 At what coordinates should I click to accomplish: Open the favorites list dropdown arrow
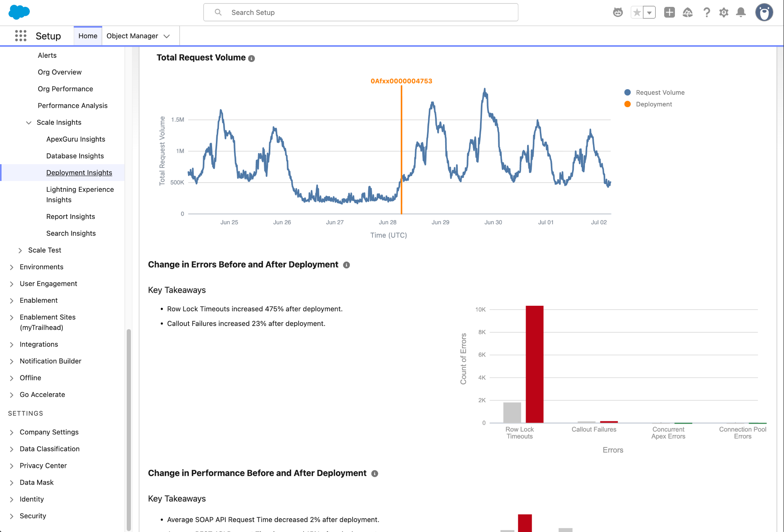pyautogui.click(x=649, y=12)
